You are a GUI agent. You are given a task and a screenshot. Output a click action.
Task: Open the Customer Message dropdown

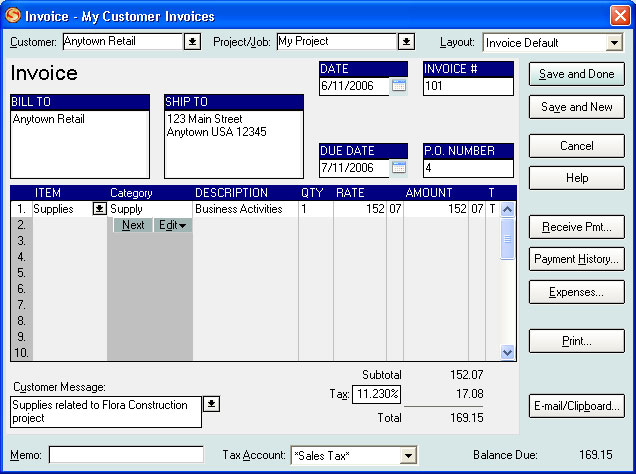click(x=211, y=404)
